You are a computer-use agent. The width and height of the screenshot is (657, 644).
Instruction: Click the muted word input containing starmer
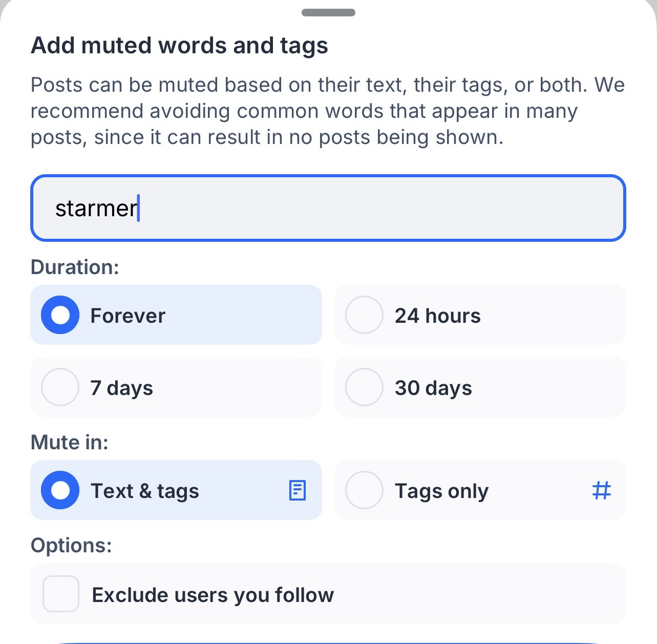click(x=328, y=208)
